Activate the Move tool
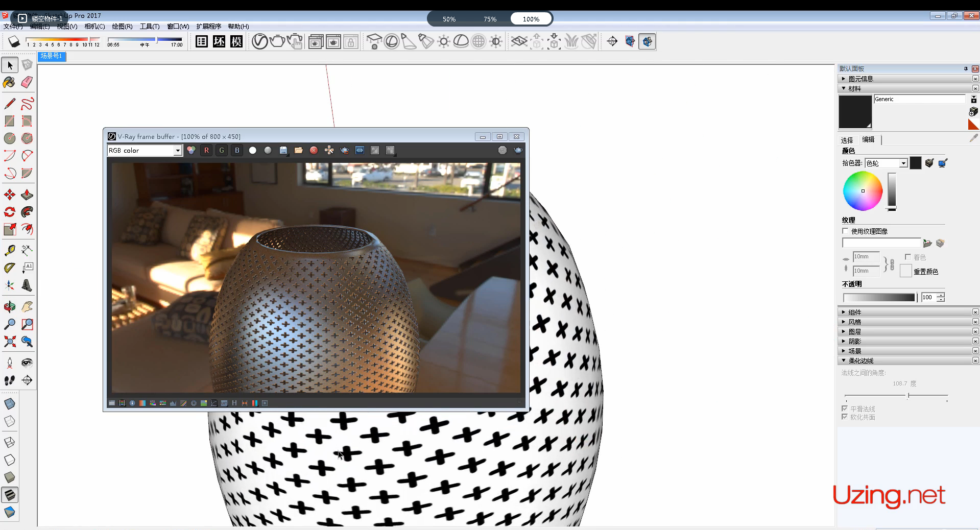Image resolution: width=980 pixels, height=530 pixels. click(x=10, y=195)
